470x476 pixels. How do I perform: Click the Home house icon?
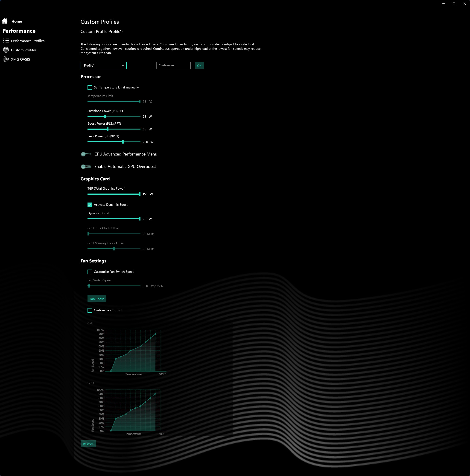tap(5, 21)
